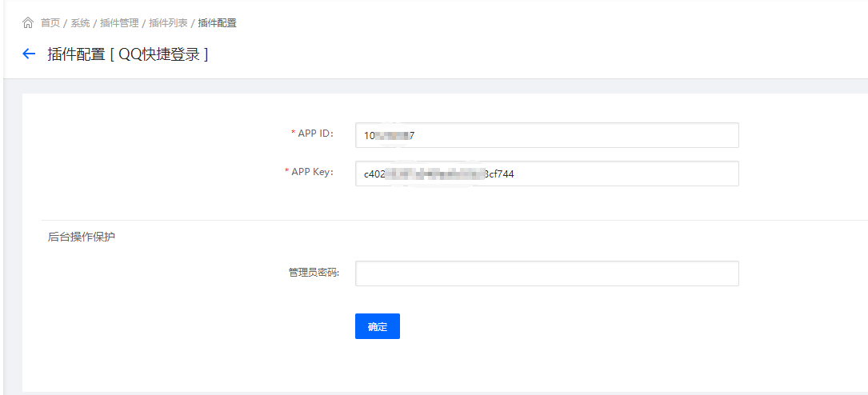Click the APP ID label
The width and height of the screenshot is (868, 395).
pyautogui.click(x=316, y=134)
